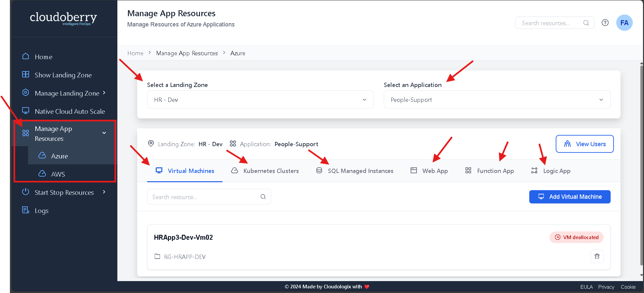The width and height of the screenshot is (644, 293).
Task: Click the VM deallocated status badge
Action: (577, 237)
